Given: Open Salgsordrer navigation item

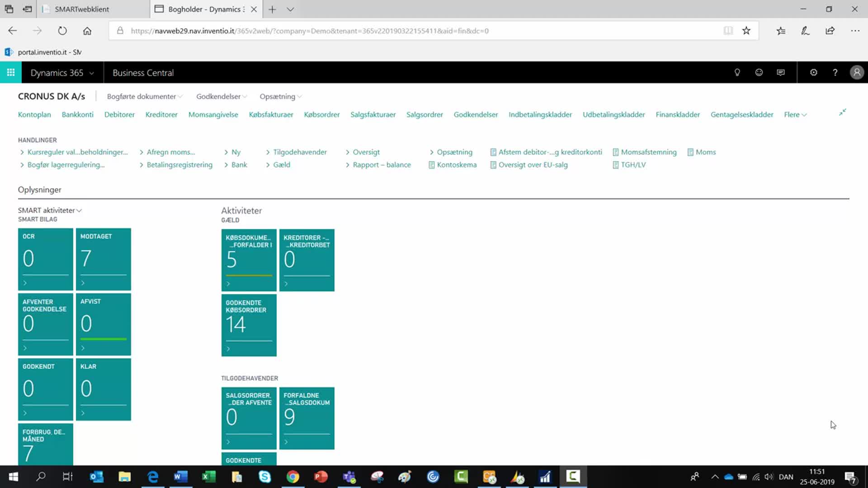Looking at the screenshot, I should point(425,114).
